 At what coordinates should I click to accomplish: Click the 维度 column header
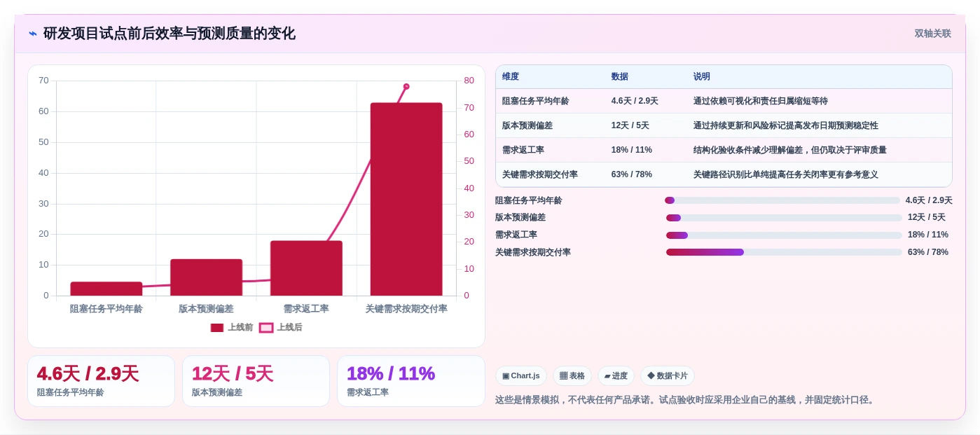[x=511, y=77]
